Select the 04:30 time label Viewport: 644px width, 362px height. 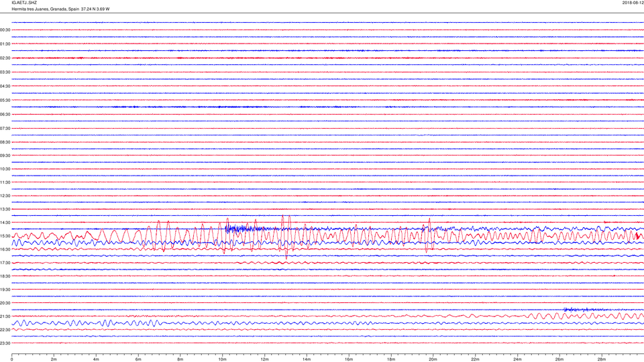(5, 86)
